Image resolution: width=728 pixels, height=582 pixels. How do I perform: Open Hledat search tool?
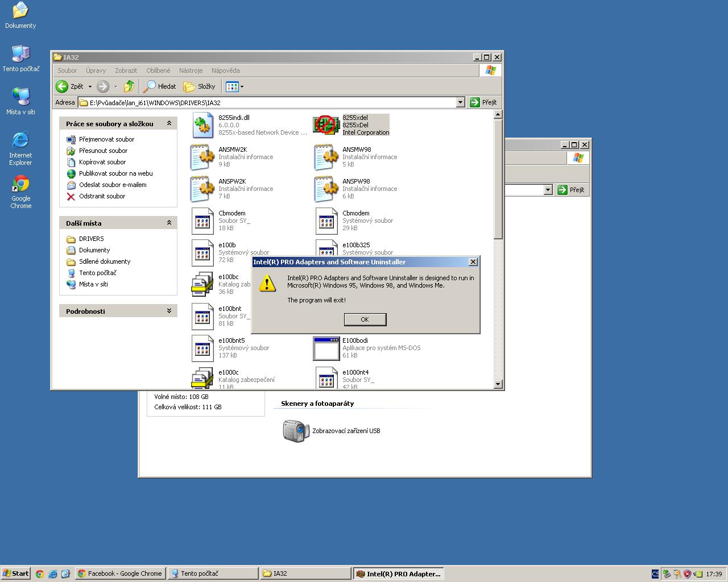[x=160, y=86]
